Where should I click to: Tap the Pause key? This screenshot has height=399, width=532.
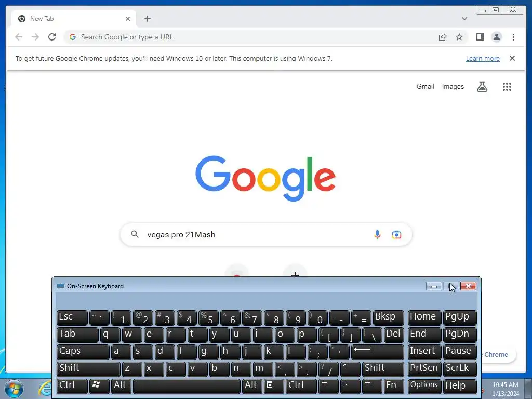pyautogui.click(x=460, y=352)
